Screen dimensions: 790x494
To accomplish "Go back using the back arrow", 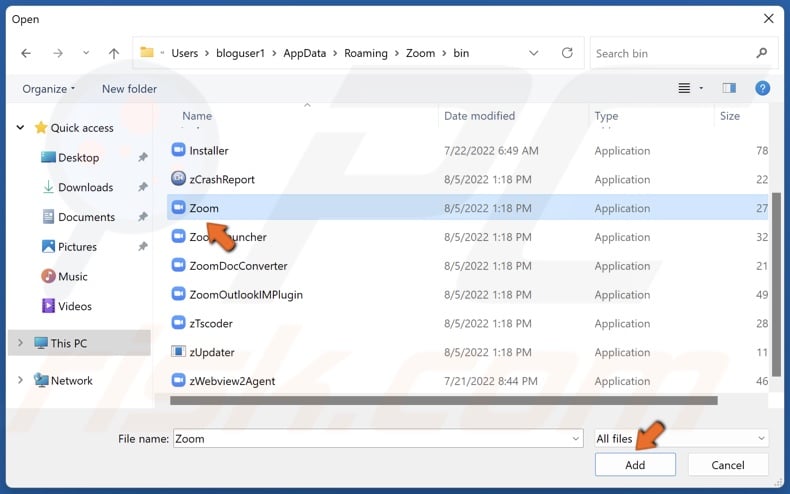I will click(26, 53).
